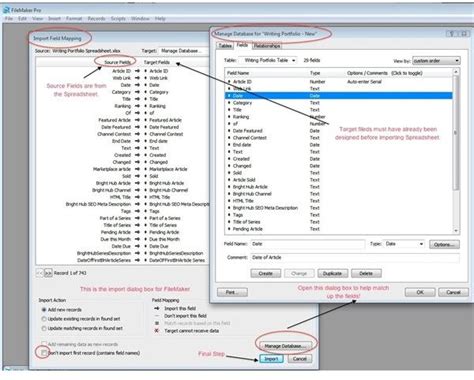Click the field list vertical scrollbar thumb
474x380 pixels.
455,133
